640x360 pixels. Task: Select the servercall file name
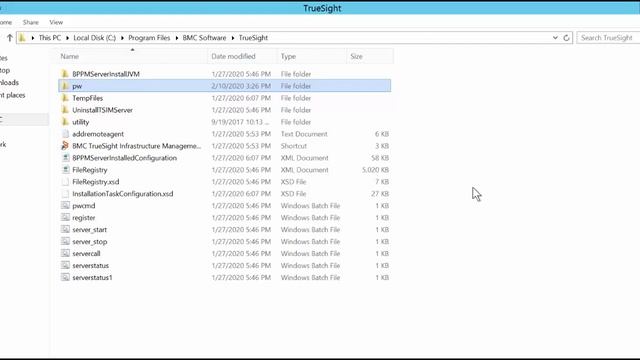click(x=86, y=253)
